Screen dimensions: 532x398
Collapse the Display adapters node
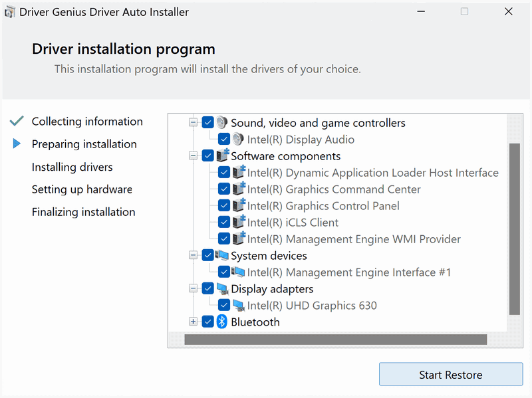193,288
